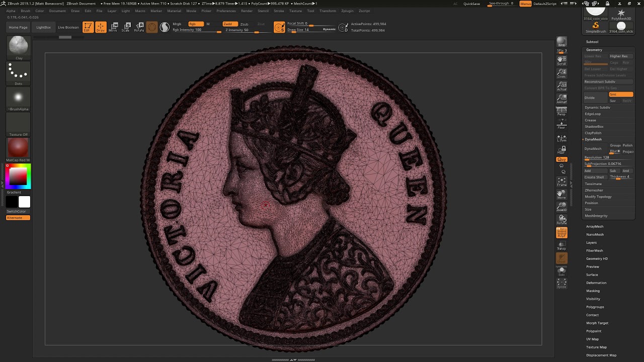Image resolution: width=644 pixels, height=362 pixels.
Task: Toggle the Floor grid
Action: pyautogui.click(x=561, y=124)
